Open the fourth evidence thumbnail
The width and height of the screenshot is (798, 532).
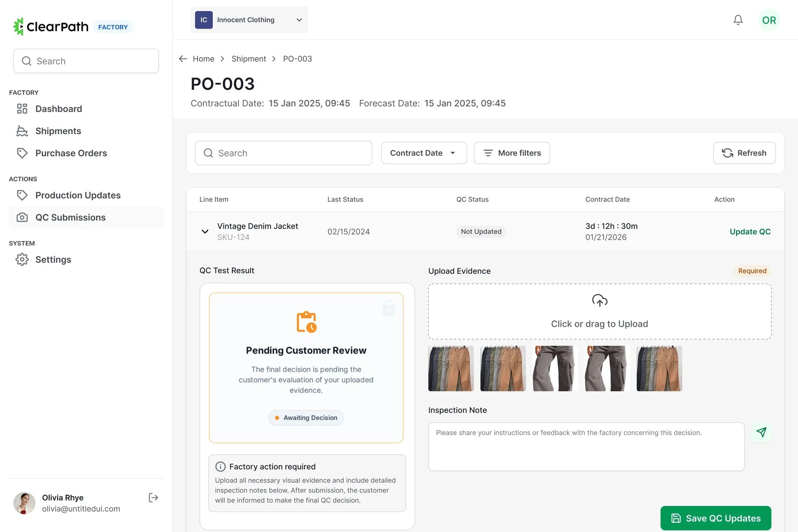click(x=607, y=368)
